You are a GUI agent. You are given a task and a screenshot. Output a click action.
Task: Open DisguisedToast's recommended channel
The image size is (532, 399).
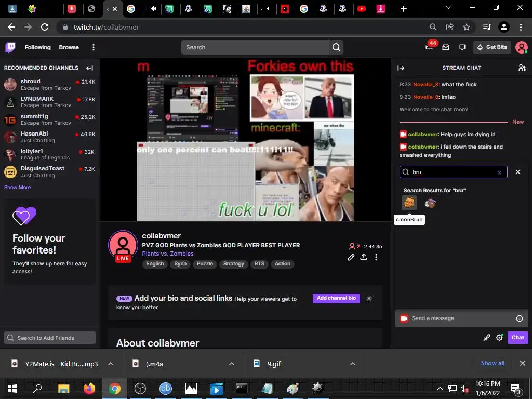tap(50, 171)
